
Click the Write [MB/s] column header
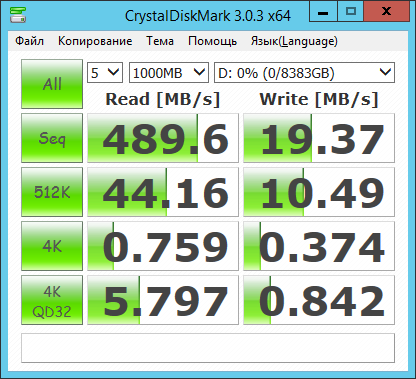pos(319,99)
